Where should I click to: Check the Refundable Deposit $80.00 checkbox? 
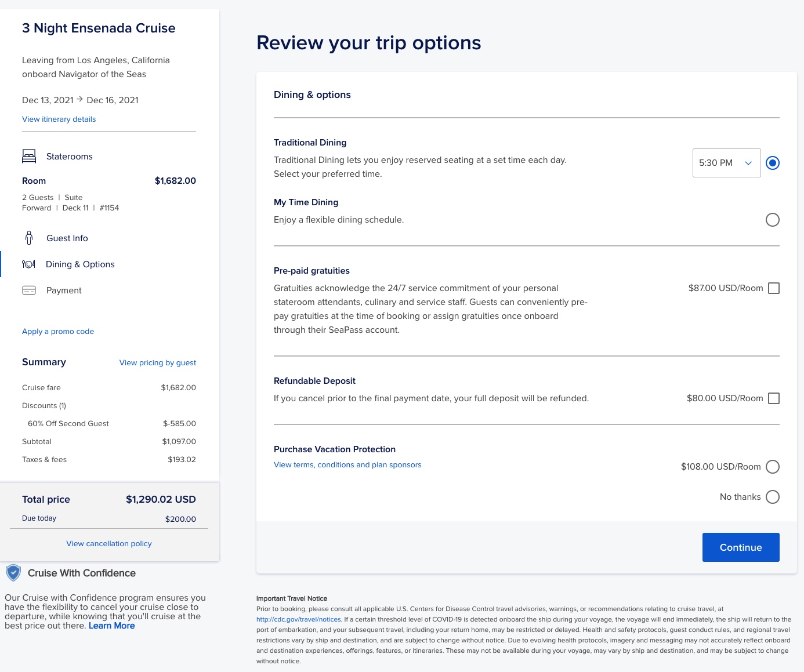click(774, 398)
